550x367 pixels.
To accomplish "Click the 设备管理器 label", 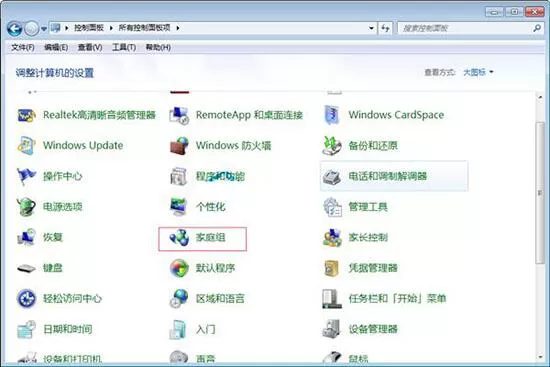I will [373, 329].
